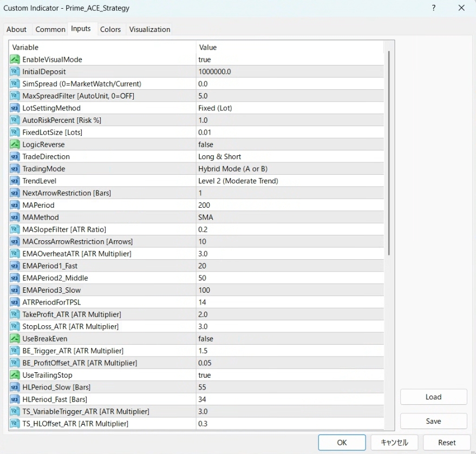Open TradeDirection dropdown showing Long & Short

290,156
